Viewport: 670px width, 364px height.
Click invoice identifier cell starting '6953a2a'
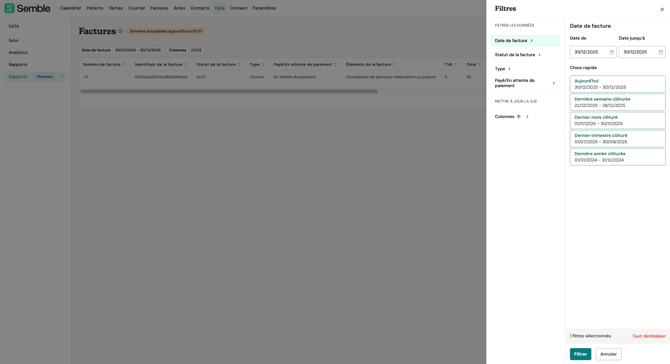(x=161, y=77)
